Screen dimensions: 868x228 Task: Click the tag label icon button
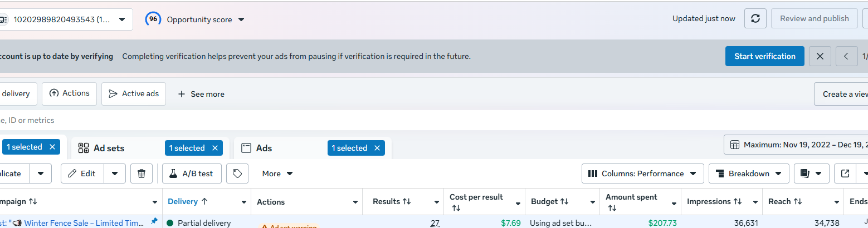point(237,174)
